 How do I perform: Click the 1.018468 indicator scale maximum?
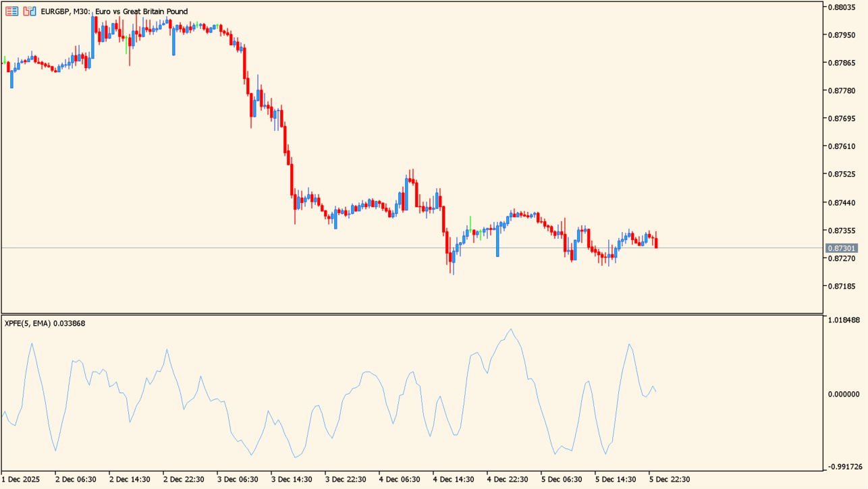(x=844, y=320)
